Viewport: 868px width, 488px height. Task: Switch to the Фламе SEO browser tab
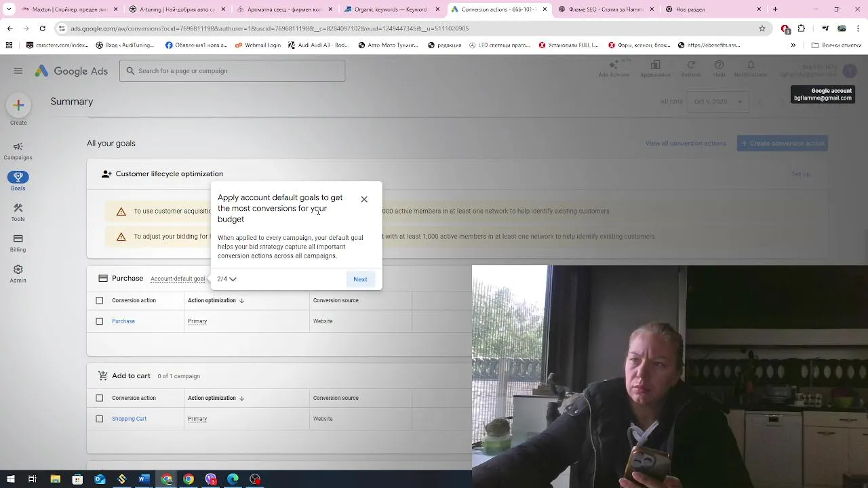point(607,9)
